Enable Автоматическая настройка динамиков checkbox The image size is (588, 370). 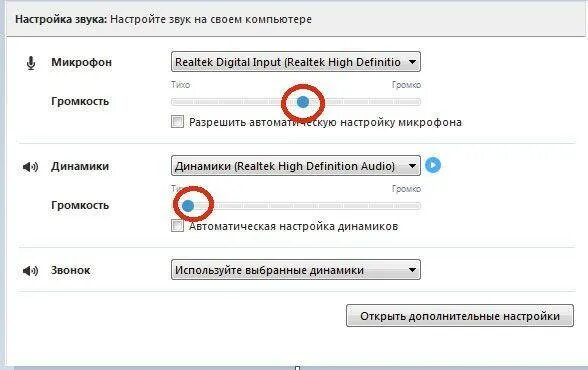pos(177,226)
